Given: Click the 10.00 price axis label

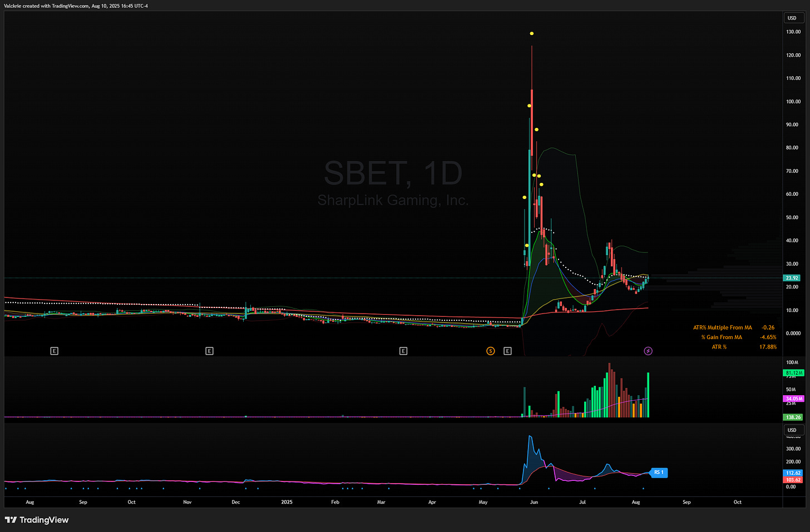Looking at the screenshot, I should (792, 310).
